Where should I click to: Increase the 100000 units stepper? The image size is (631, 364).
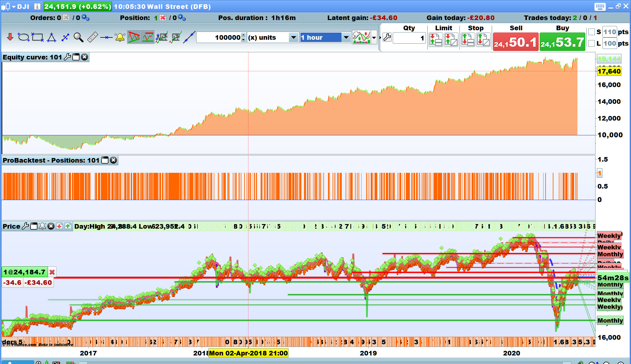(x=244, y=35)
